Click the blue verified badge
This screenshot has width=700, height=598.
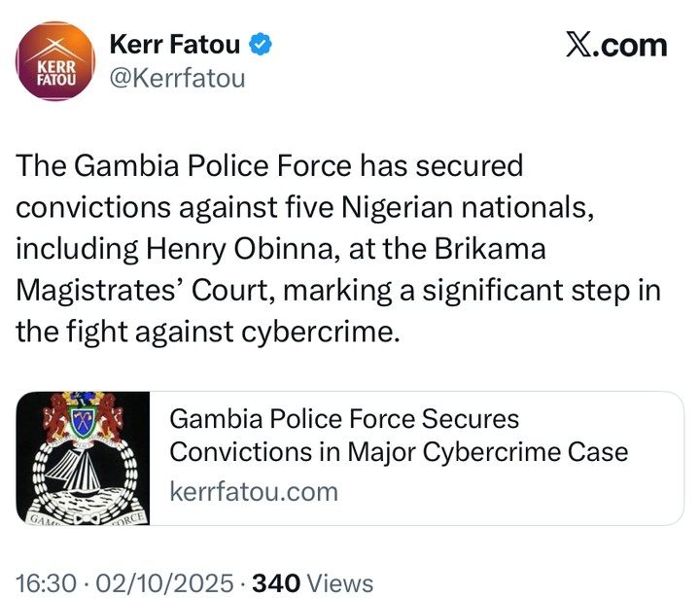pos(262,44)
